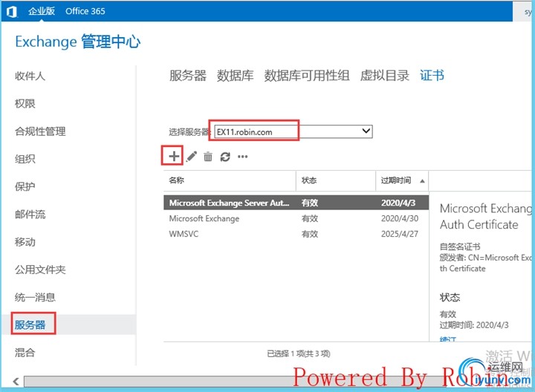Select Microsoft Exchange Server Auth certificate row
The image size is (535, 392).
point(296,203)
